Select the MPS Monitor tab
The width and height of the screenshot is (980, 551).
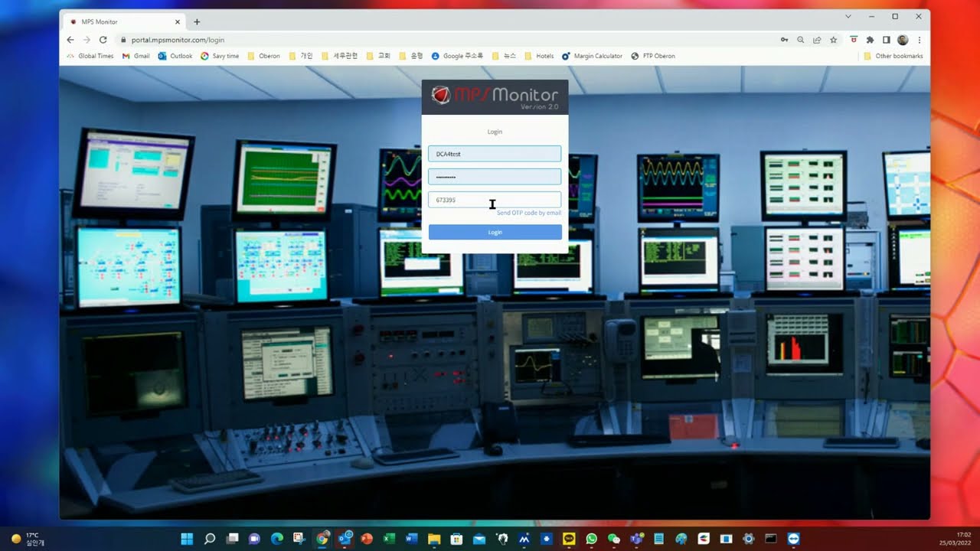point(122,22)
